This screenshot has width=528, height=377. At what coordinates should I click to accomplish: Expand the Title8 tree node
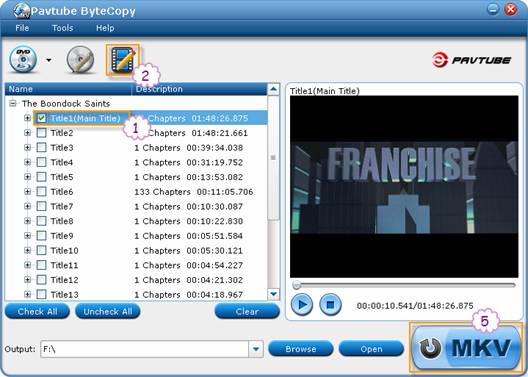pos(27,221)
